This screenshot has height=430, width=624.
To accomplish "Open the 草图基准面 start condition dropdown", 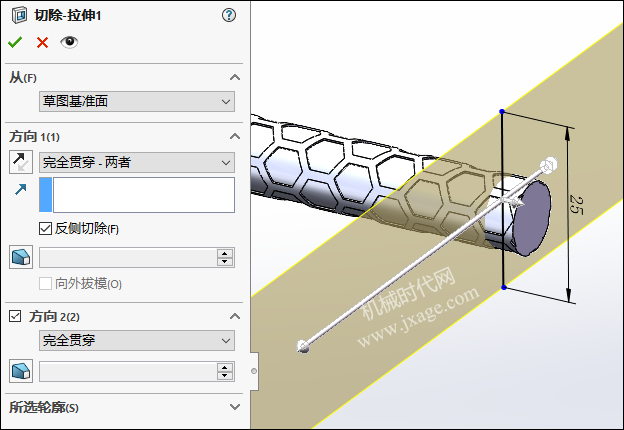I will (x=137, y=101).
